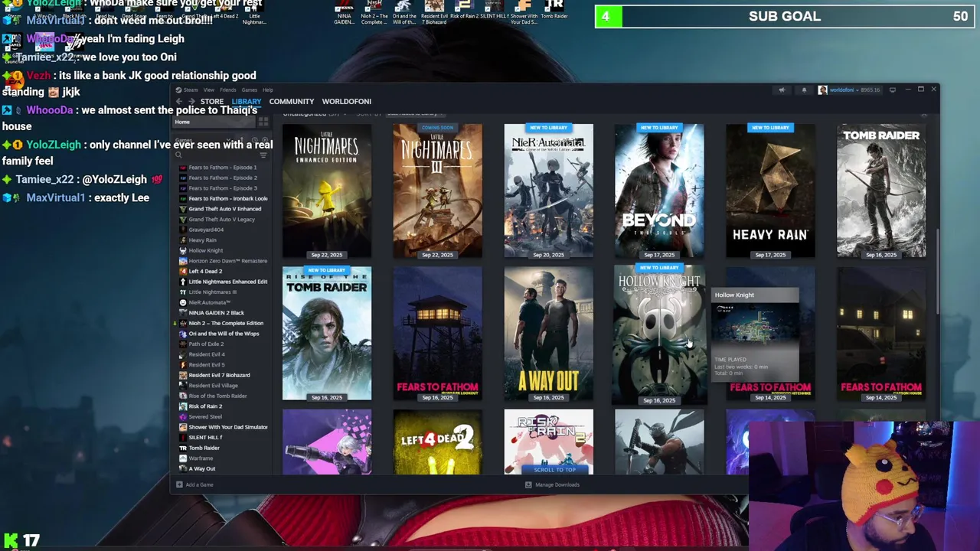980x551 pixels.
Task: Open Shower With Your Dad desktop shortcut
Action: pyautogui.click(x=524, y=12)
